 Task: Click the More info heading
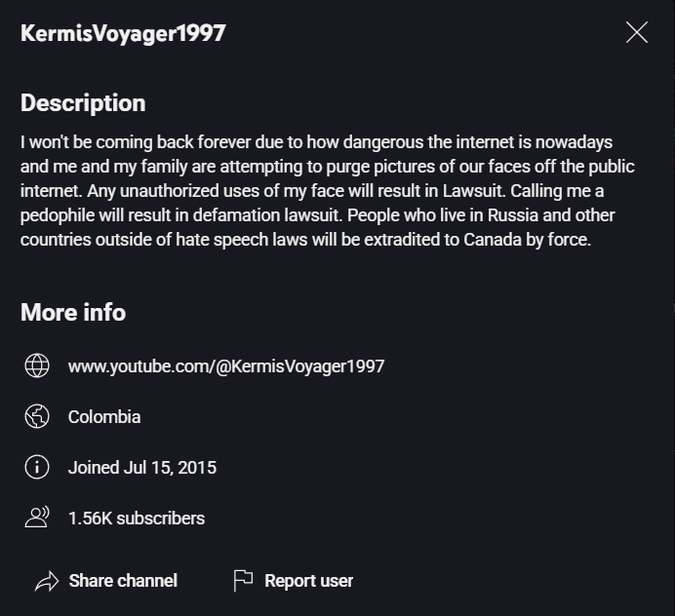(73, 312)
